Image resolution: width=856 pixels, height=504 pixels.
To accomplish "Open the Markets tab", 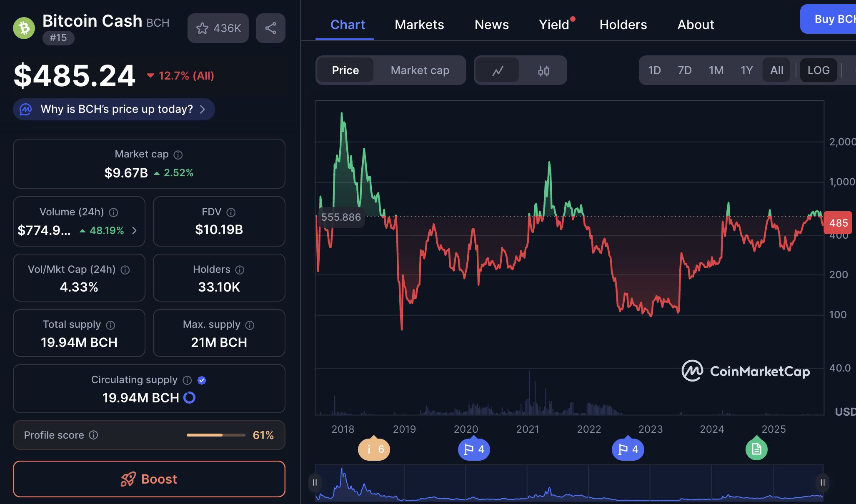I will point(419,25).
